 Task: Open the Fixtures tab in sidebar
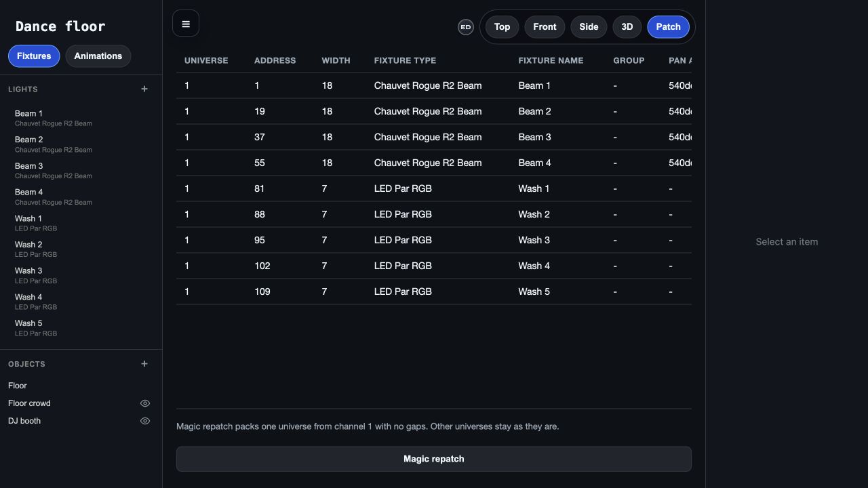(x=34, y=56)
